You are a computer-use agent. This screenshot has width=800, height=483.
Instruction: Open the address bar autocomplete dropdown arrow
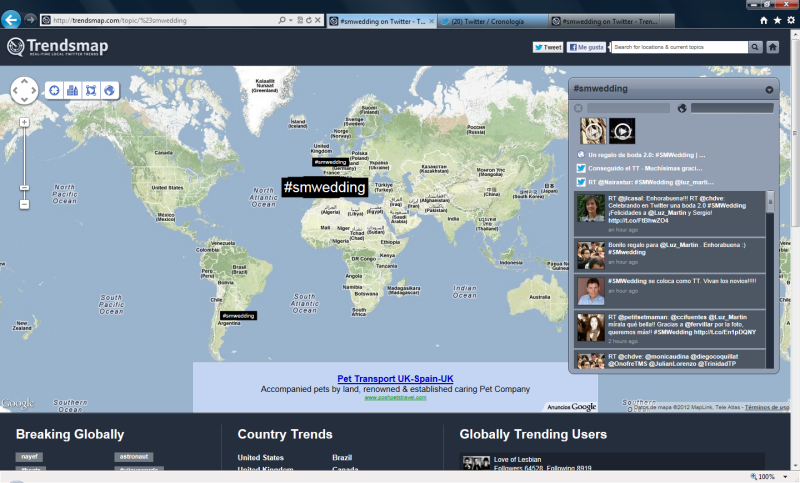(291, 20)
